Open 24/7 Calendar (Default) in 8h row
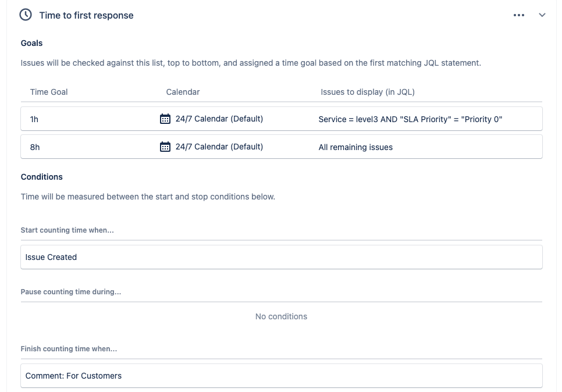The height and width of the screenshot is (392, 562). [219, 147]
